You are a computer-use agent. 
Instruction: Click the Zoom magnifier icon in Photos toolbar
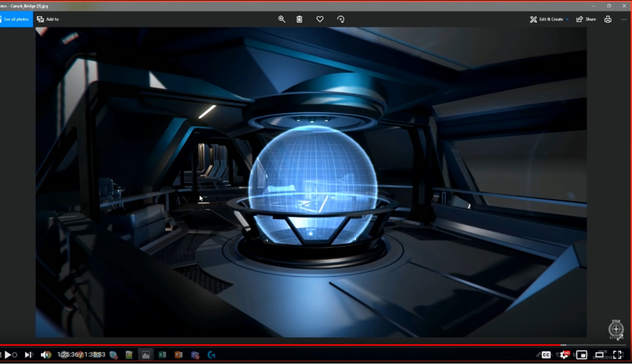(x=281, y=19)
